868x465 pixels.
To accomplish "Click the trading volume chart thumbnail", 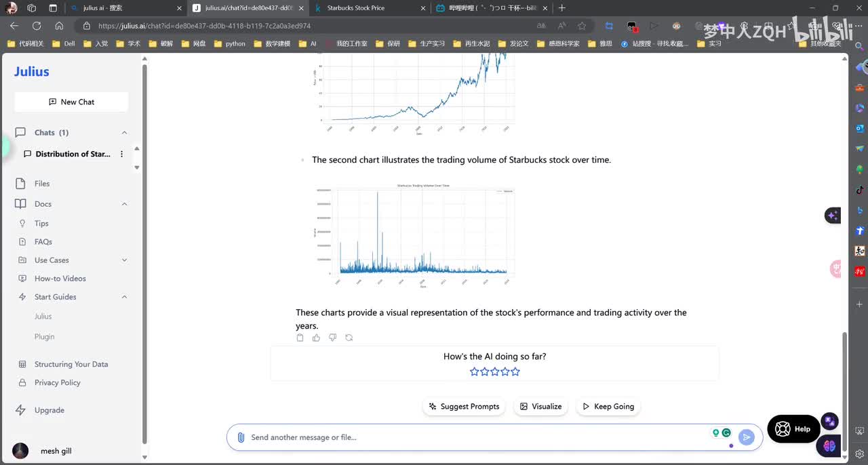I will [414, 234].
